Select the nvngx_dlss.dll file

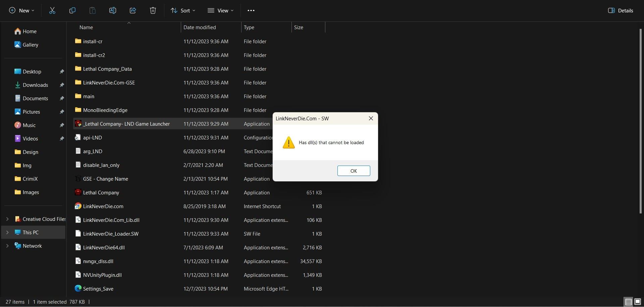(98, 261)
